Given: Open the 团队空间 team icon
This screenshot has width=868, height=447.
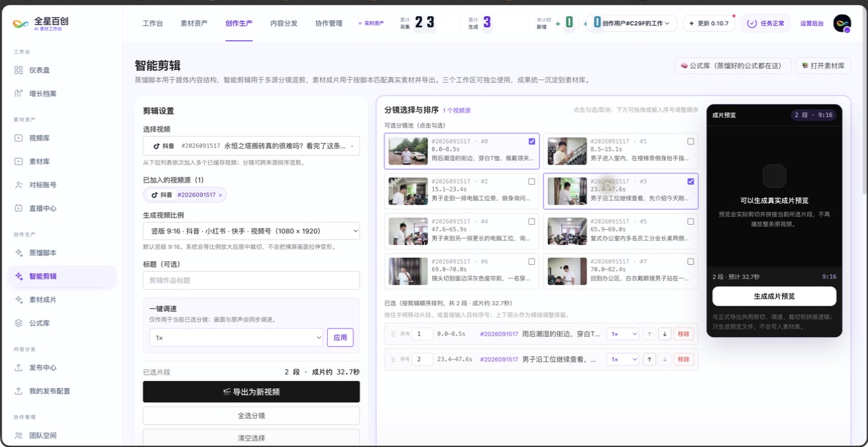Looking at the screenshot, I should click(18, 435).
